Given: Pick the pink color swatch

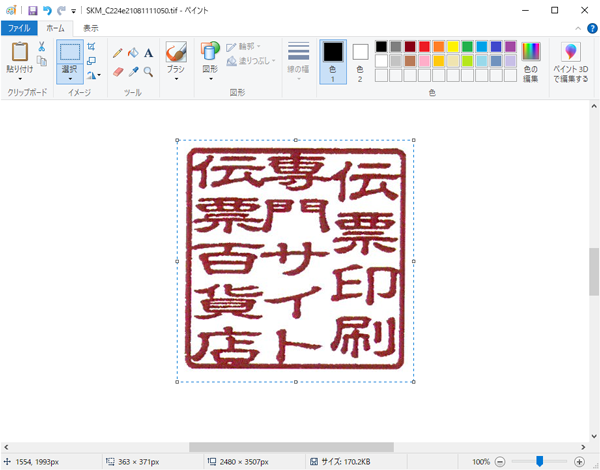Looking at the screenshot, I should click(424, 61).
